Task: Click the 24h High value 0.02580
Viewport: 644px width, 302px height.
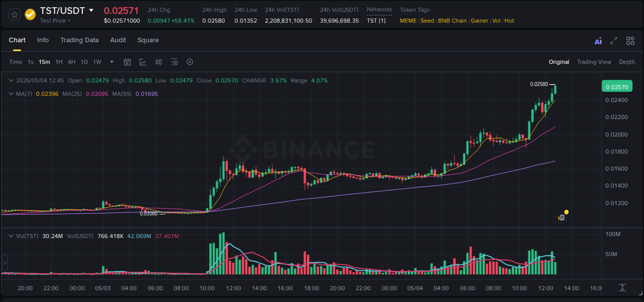Action: 213,21
